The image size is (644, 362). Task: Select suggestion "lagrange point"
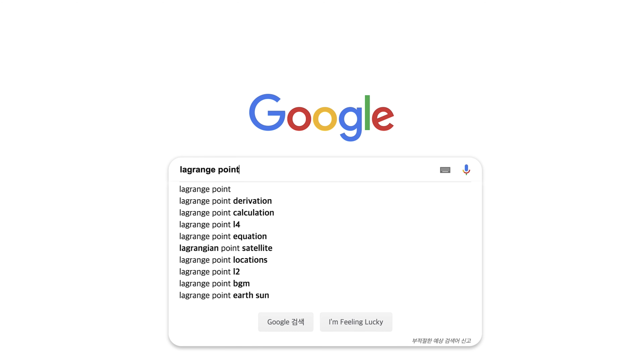coord(325,189)
